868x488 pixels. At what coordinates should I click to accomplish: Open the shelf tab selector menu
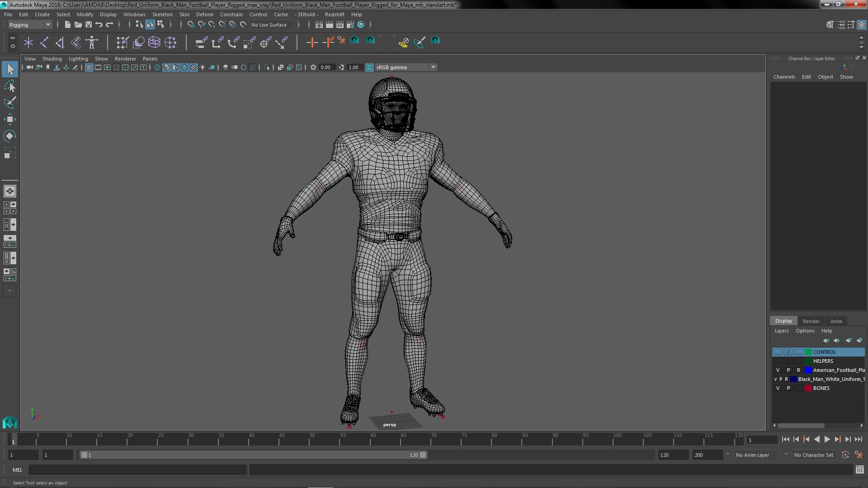13,38
